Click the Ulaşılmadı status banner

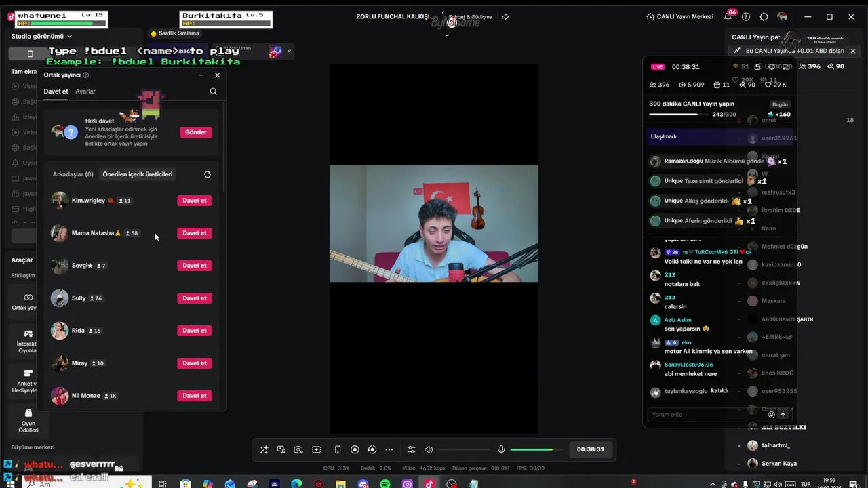pyautogui.click(x=719, y=136)
